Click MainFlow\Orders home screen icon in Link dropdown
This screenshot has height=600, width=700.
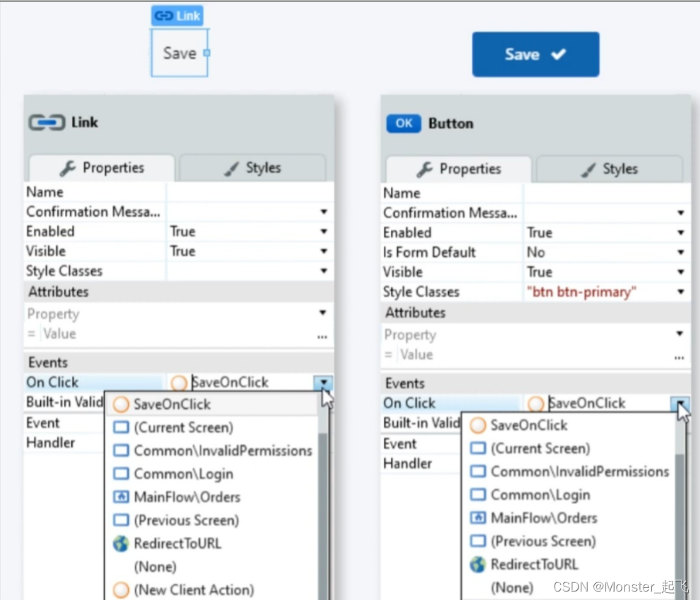[x=121, y=497]
